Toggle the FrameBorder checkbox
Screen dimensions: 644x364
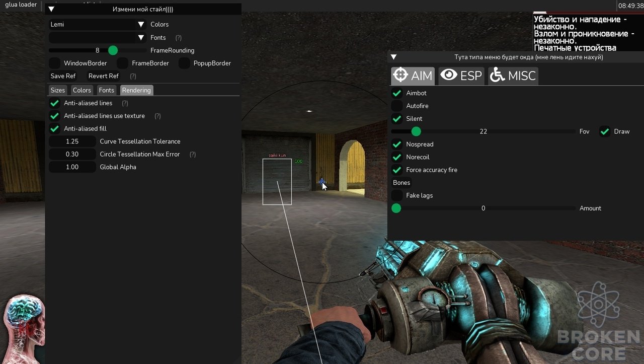pyautogui.click(x=122, y=63)
